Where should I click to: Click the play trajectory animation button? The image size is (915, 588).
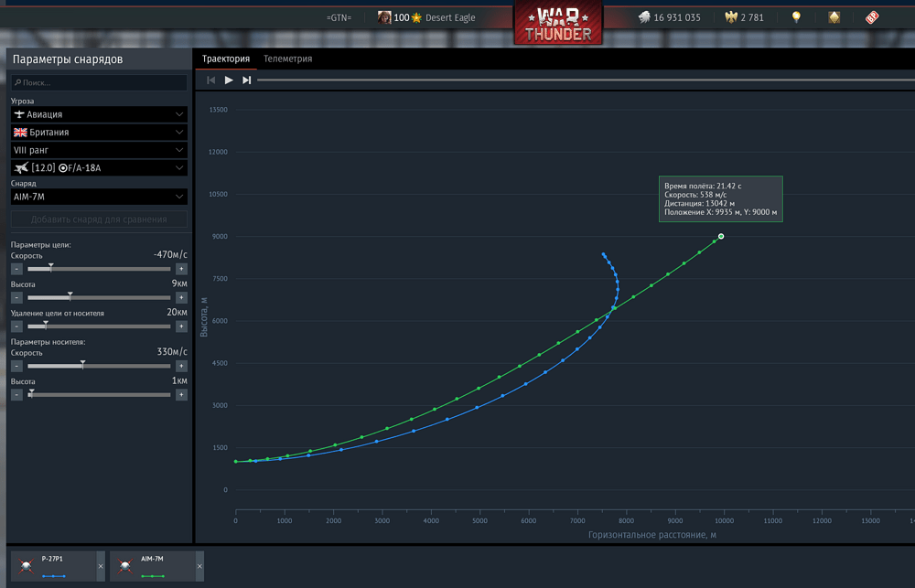pyautogui.click(x=229, y=80)
